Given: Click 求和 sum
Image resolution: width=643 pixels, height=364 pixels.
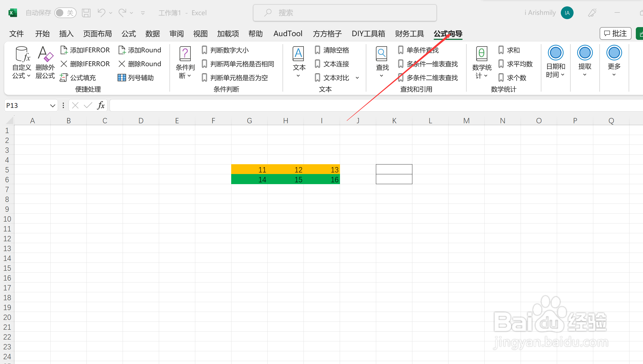Looking at the screenshot, I should pyautogui.click(x=509, y=50).
